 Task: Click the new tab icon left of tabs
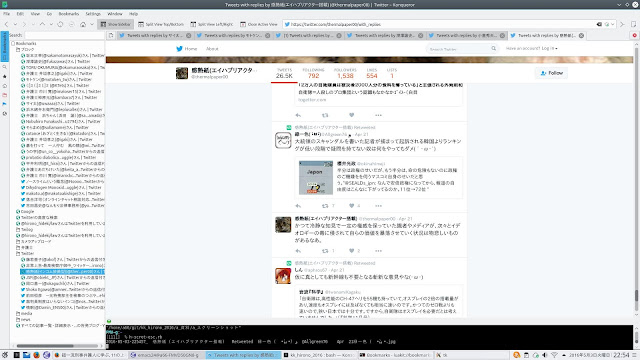[111, 36]
